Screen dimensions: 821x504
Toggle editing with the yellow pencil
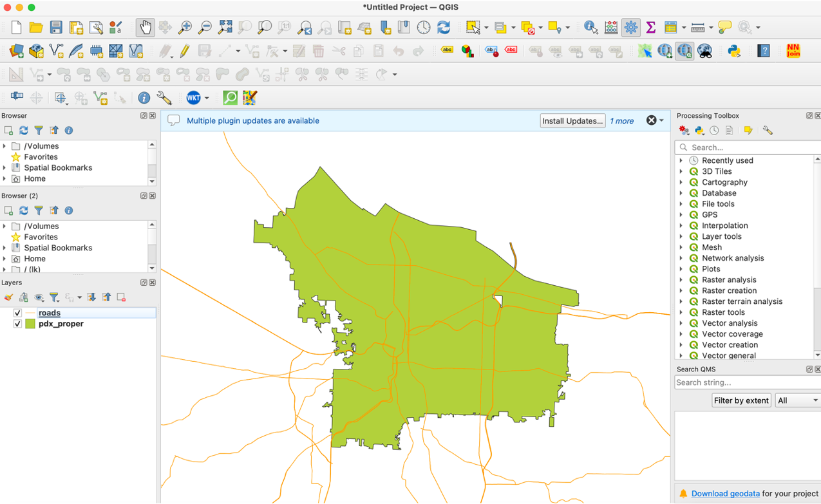185,51
